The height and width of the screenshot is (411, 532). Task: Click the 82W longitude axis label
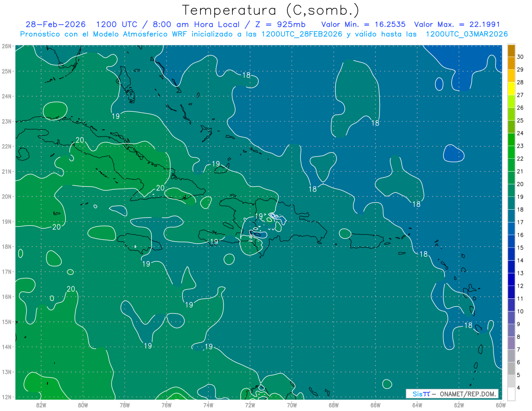click(41, 404)
